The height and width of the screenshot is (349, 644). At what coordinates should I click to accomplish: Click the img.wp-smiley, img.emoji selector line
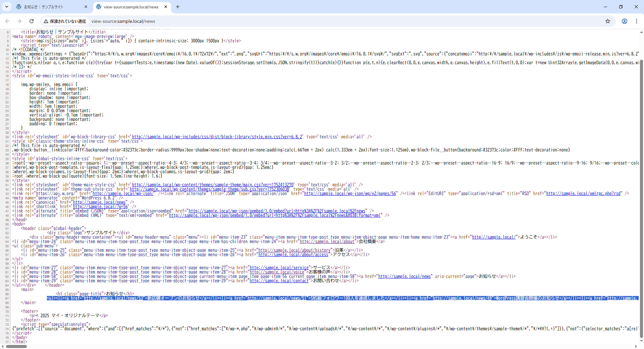click(x=49, y=85)
